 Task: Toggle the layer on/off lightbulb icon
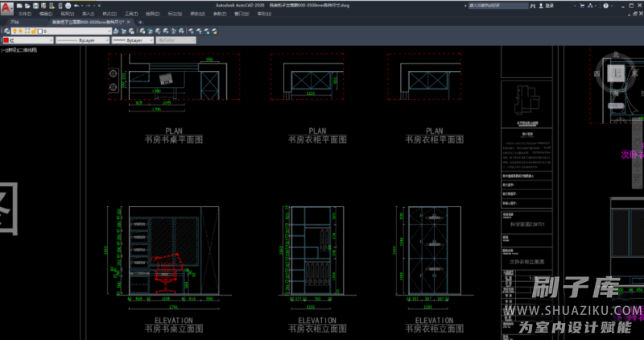pyautogui.click(x=14, y=31)
